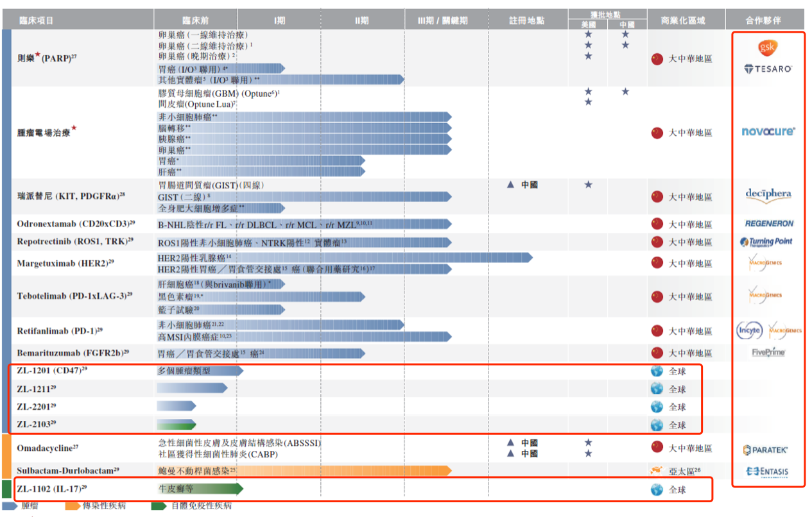Click the 非小細胞肺癌 bar under 腫瘤電場治療
This screenshot has height=517, width=812.
[x=304, y=117]
